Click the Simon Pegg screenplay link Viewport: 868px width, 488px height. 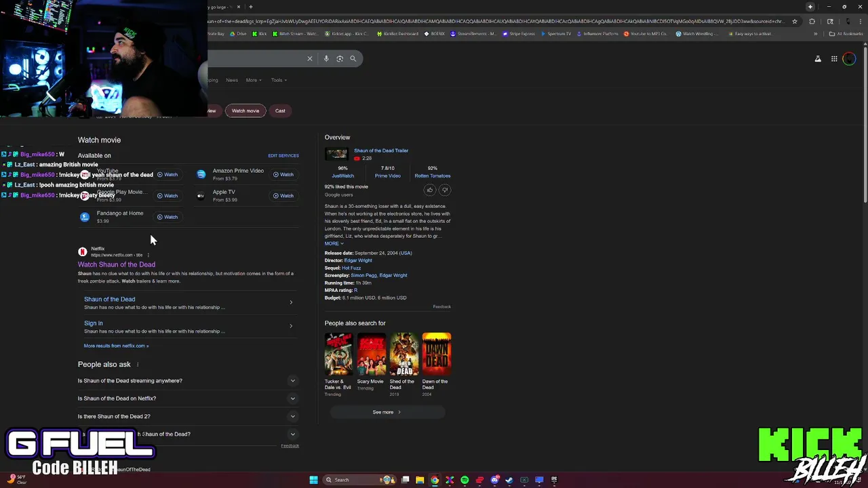(x=363, y=275)
